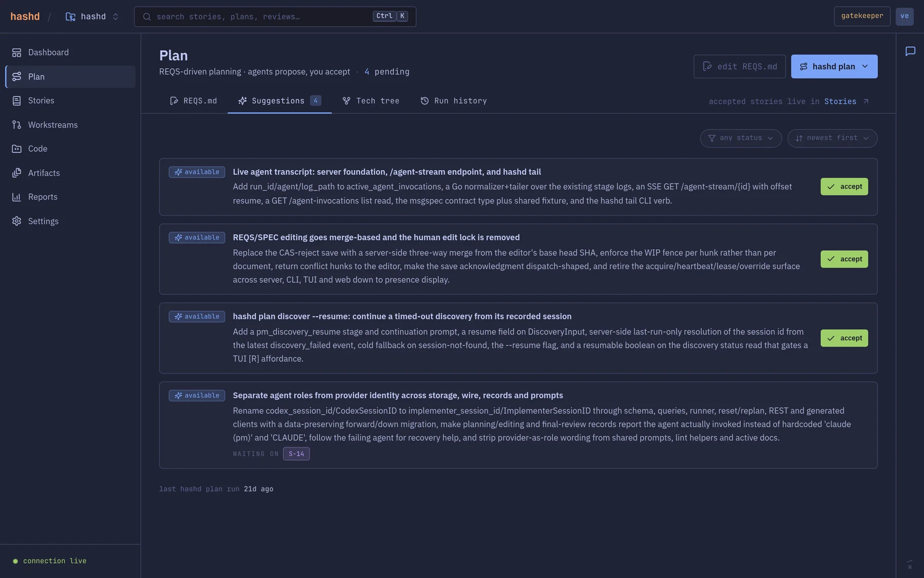Switch to the Tech tree tab
This screenshot has width=924, height=578.
pyautogui.click(x=371, y=101)
